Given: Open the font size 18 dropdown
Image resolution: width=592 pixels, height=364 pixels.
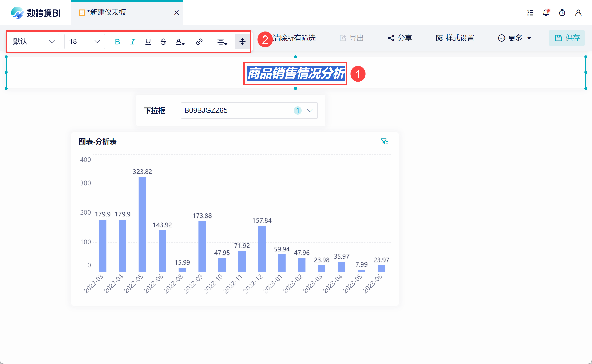Looking at the screenshot, I should (84, 42).
